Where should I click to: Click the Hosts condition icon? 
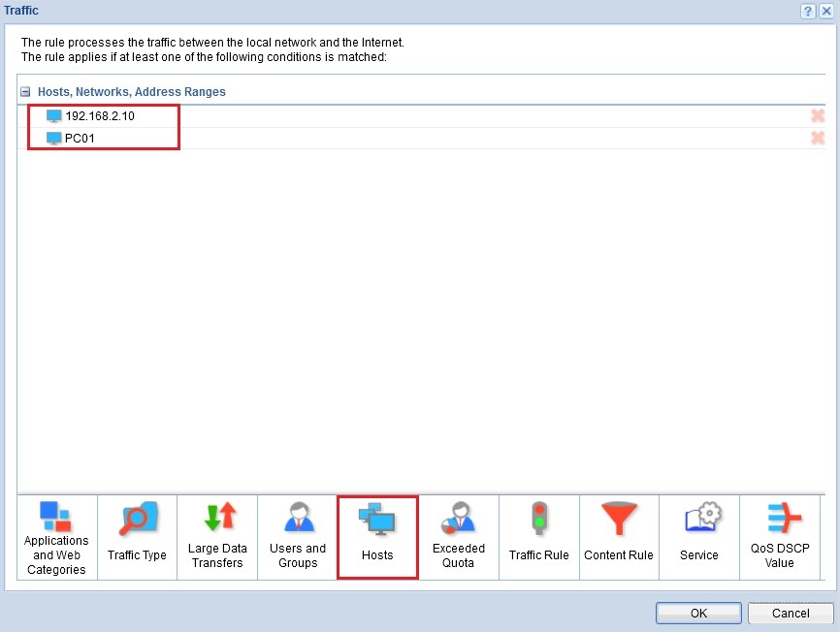pos(377,537)
